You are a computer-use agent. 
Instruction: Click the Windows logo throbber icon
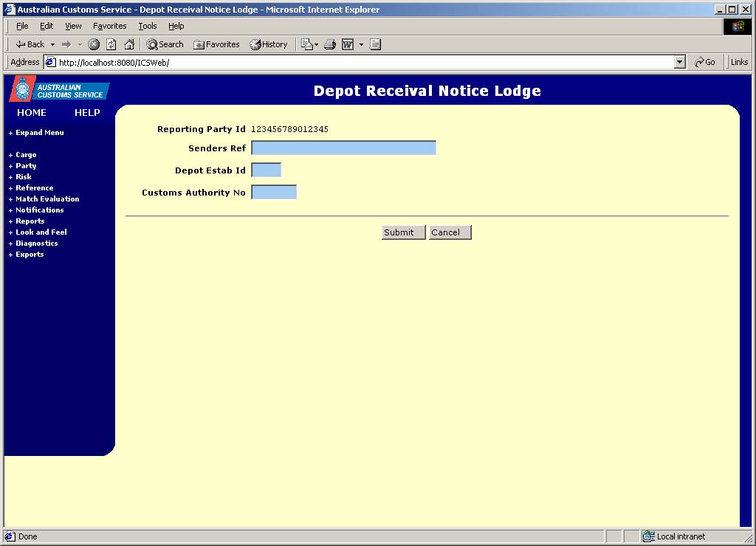pyautogui.click(x=738, y=26)
